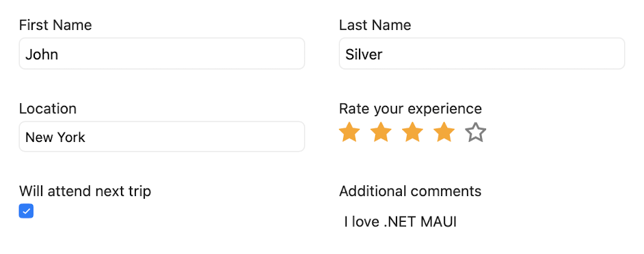Place cursor on the text Silver
644x254 pixels.
click(x=364, y=54)
